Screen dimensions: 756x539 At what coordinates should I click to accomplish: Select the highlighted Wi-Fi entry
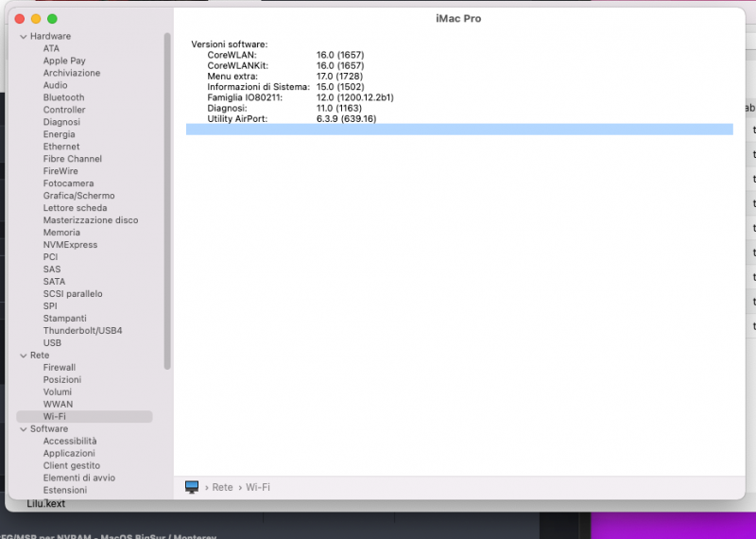(84, 416)
